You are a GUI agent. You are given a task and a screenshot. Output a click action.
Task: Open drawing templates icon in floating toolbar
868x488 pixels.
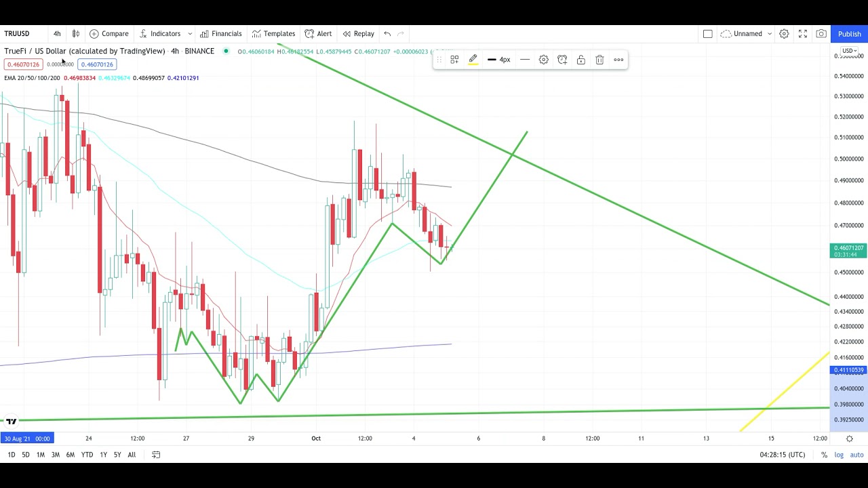(x=454, y=60)
